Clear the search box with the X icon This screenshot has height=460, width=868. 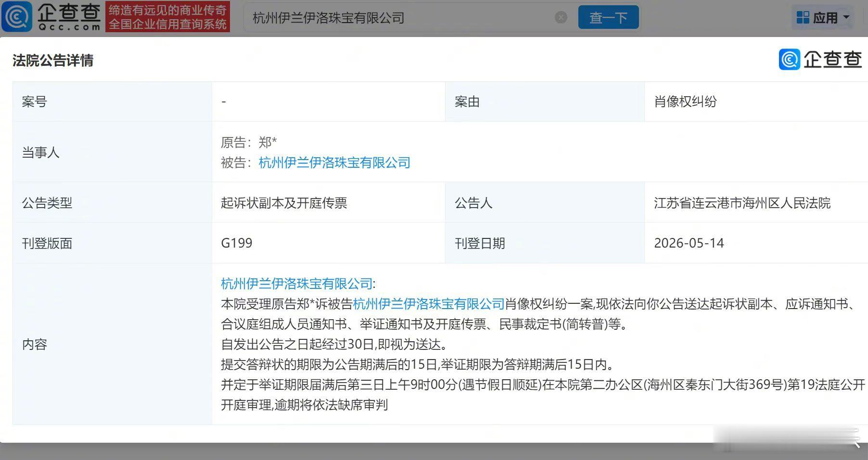[x=561, y=18]
